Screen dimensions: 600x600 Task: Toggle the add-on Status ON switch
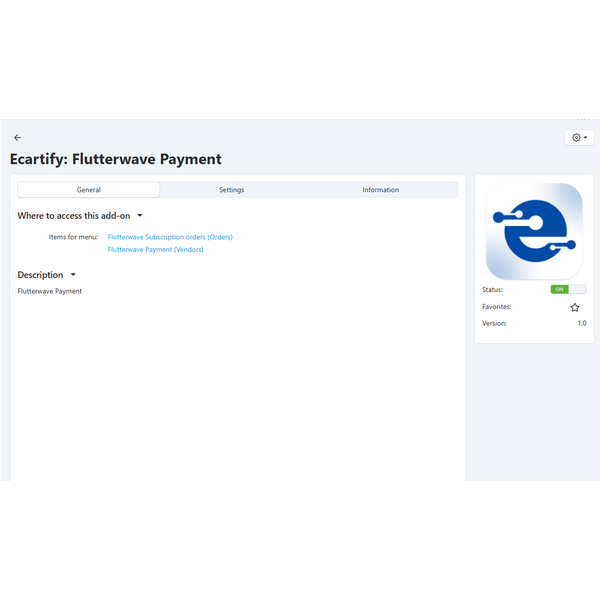point(568,289)
